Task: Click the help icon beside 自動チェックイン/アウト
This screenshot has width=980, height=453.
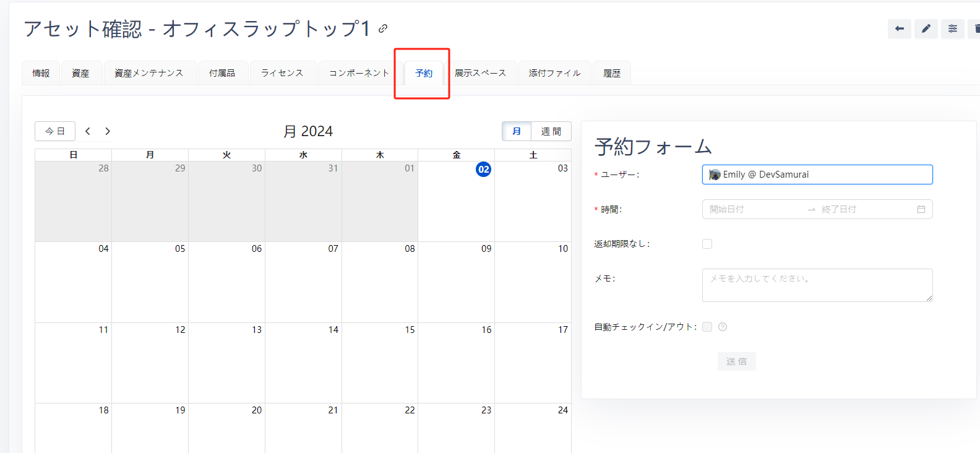Action: [723, 327]
